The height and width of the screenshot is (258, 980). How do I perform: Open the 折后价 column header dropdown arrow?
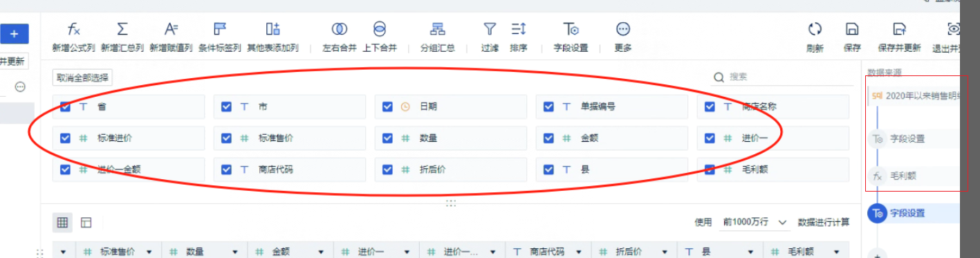665,252
